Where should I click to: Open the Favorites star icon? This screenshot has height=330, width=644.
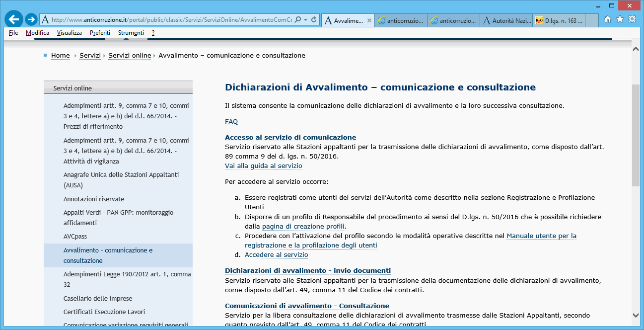pos(620,19)
